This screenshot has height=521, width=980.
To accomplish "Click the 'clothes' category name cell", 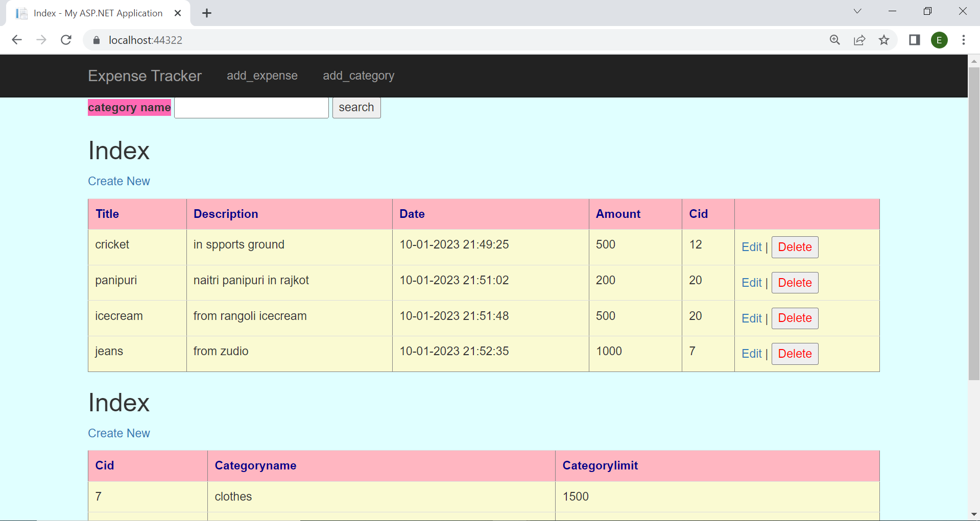I will coord(381,497).
